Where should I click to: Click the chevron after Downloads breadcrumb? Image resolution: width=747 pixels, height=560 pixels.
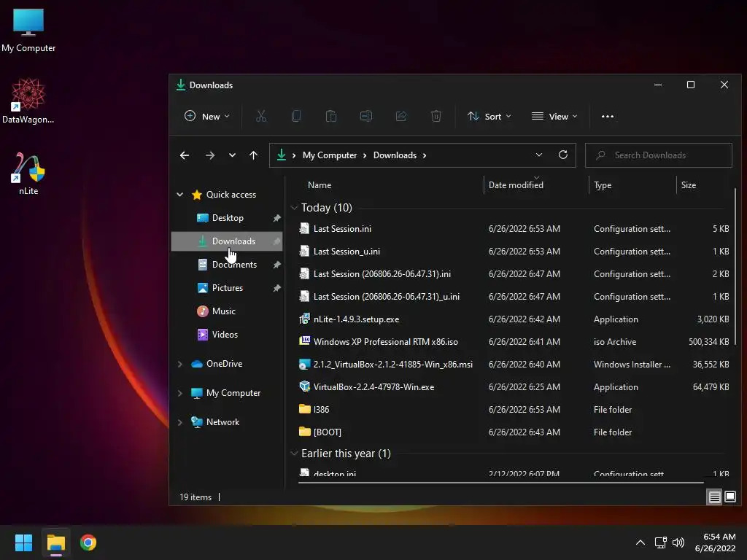pyautogui.click(x=425, y=155)
